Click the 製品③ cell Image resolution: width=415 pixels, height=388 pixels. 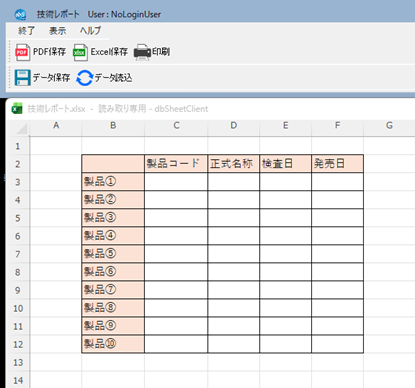click(113, 218)
